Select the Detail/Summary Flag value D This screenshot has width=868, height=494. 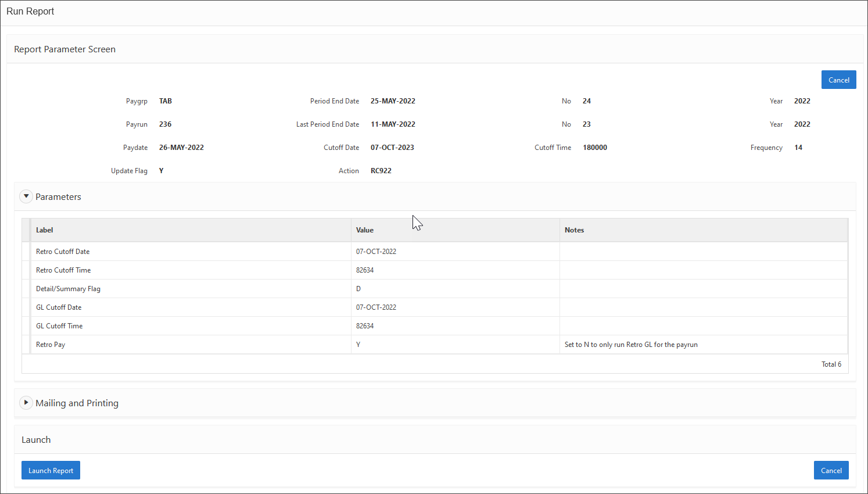click(x=358, y=289)
